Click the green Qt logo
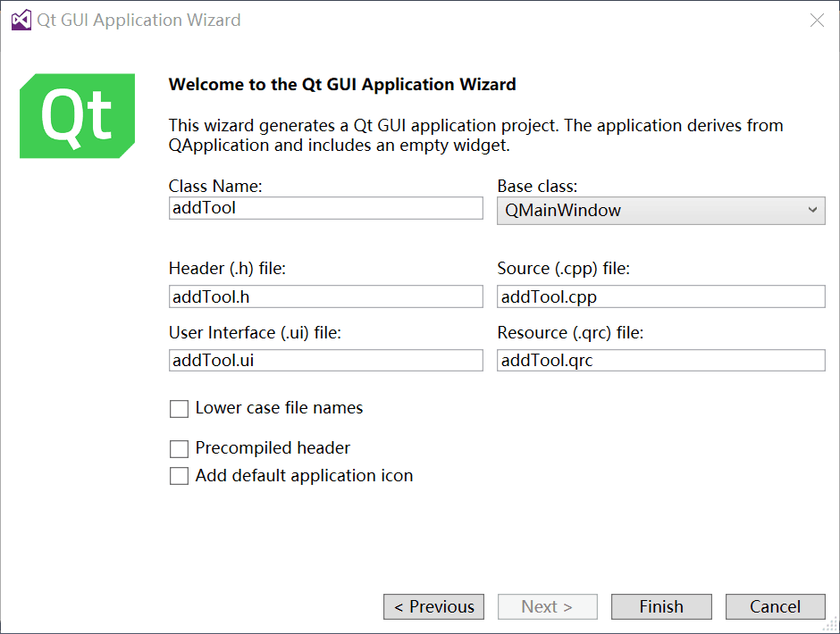The width and height of the screenshot is (840, 634). click(x=78, y=116)
